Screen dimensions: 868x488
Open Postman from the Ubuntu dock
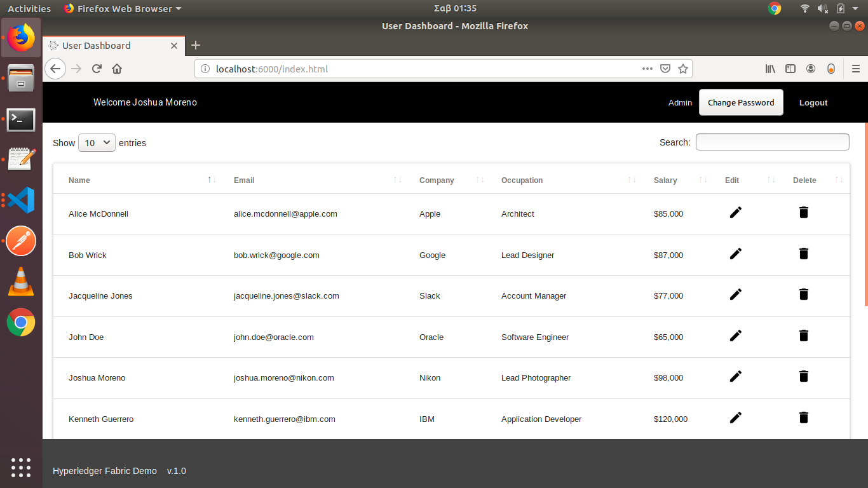[21, 241]
